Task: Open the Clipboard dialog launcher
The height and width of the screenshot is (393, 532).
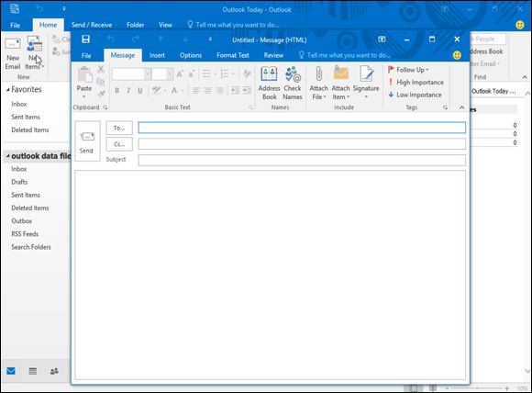Action: (105, 107)
